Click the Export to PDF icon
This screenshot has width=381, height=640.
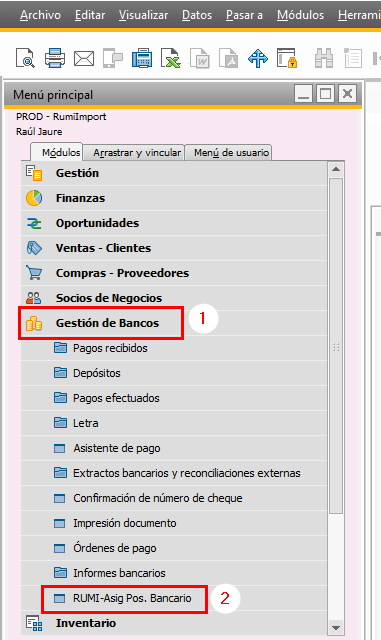pos(229,58)
